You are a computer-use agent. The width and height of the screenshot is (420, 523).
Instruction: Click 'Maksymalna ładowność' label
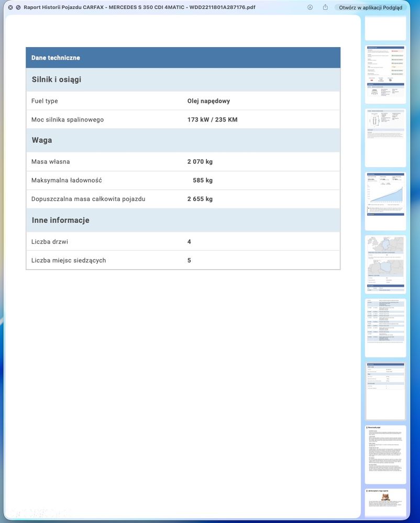tap(67, 181)
